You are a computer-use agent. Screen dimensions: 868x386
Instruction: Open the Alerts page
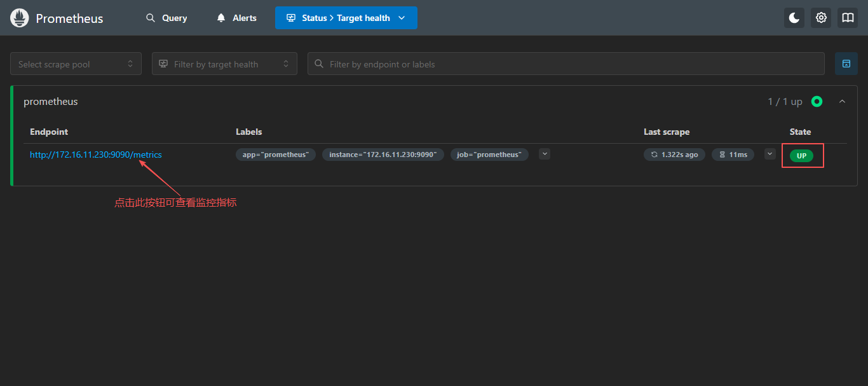tap(236, 18)
